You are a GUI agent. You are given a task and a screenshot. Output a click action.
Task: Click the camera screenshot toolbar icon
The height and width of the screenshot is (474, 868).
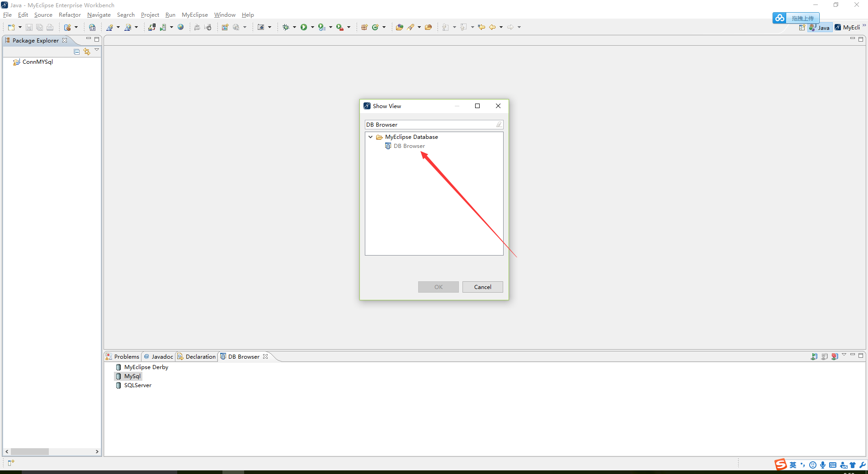[261, 27]
